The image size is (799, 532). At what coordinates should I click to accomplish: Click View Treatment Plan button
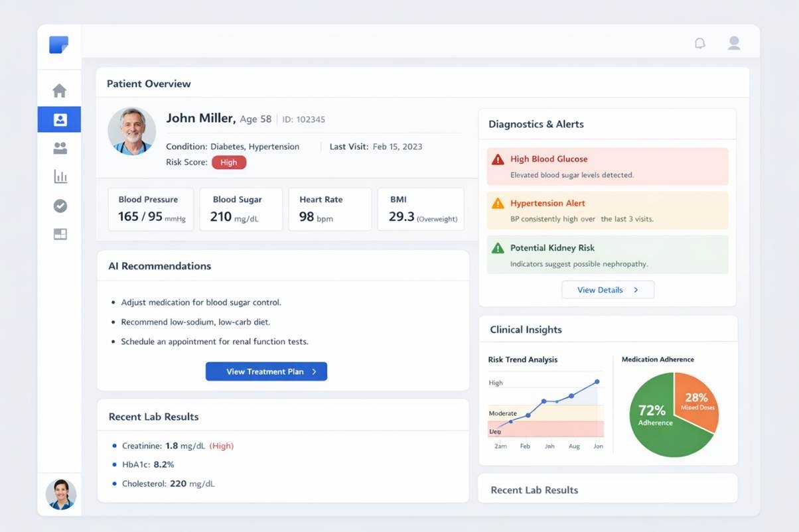pyautogui.click(x=266, y=371)
